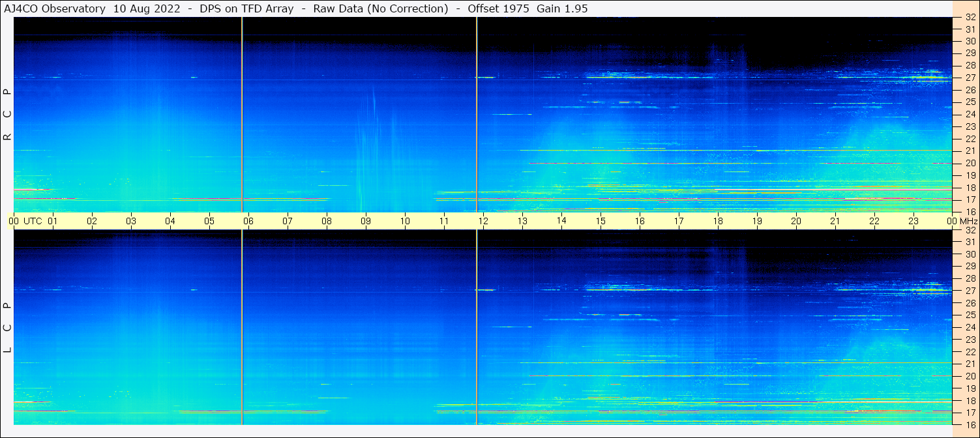This screenshot has height=438, width=980.
Task: Click Raw Data (No Correction) text
Action: tap(381, 8)
